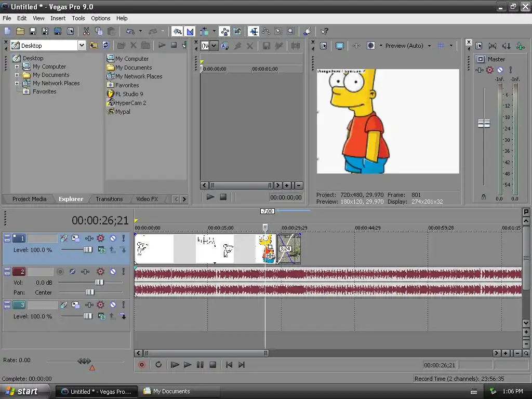
Task: Expand My Network Places tree node
Action: tap(17, 83)
